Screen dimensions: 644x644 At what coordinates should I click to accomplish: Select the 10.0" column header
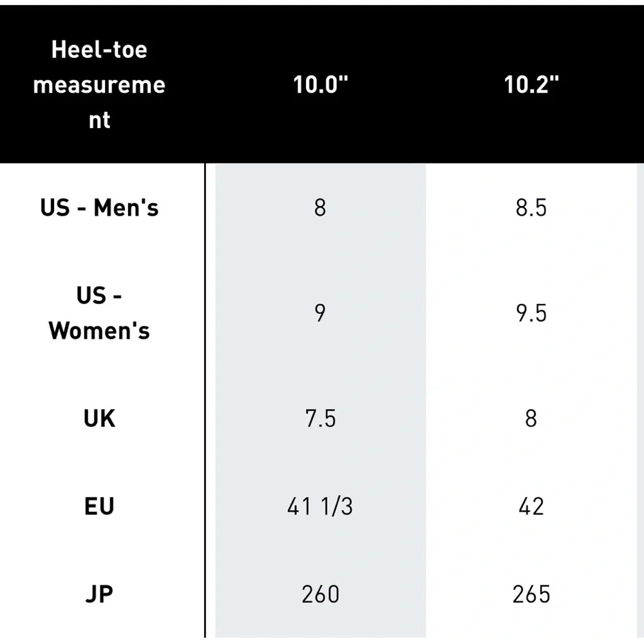pos(320,85)
